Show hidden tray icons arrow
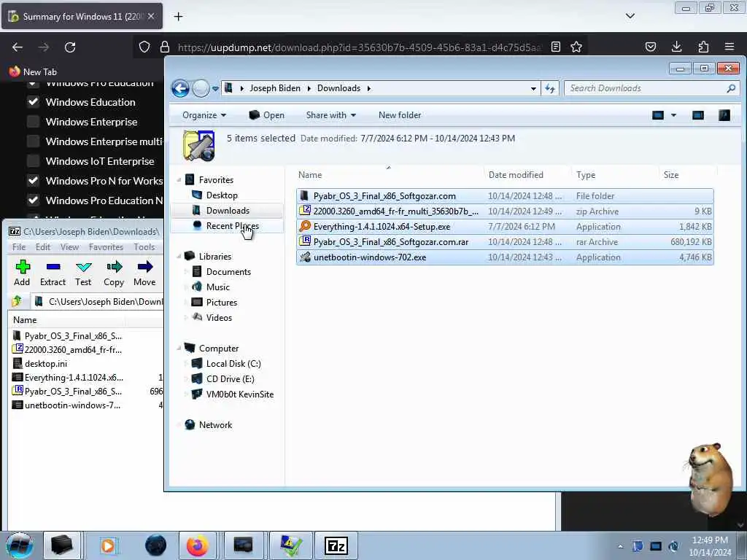The height and width of the screenshot is (560, 747). click(x=620, y=546)
